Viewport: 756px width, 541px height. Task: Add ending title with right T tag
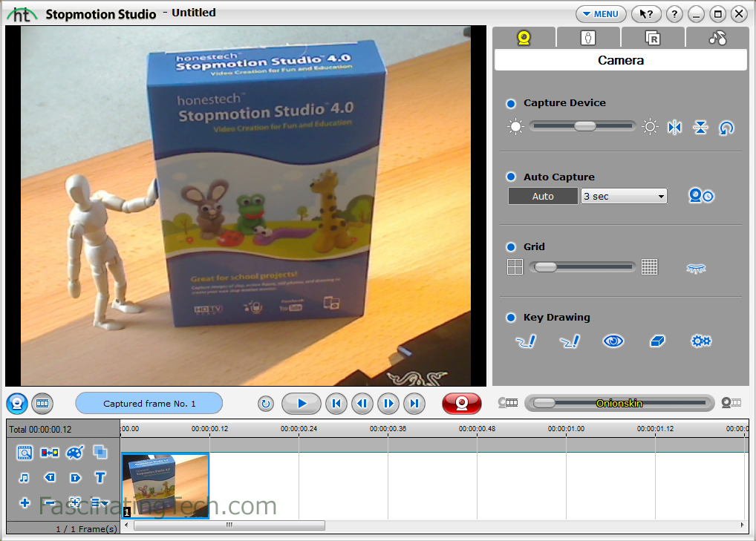pyautogui.click(x=75, y=477)
